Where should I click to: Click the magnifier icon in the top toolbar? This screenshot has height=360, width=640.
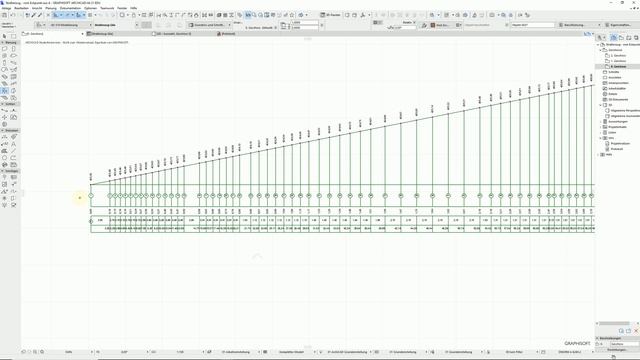pos(254,15)
